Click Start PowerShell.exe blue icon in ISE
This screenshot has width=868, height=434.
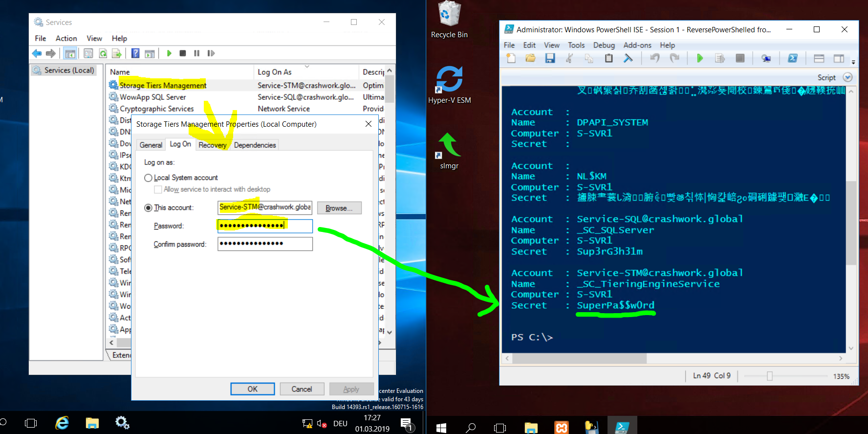tap(792, 58)
